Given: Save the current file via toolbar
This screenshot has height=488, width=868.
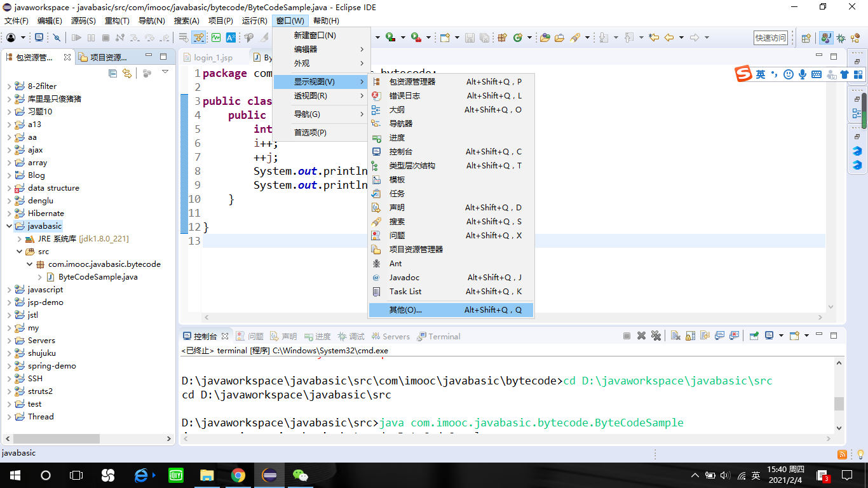Looking at the screenshot, I should coord(469,37).
